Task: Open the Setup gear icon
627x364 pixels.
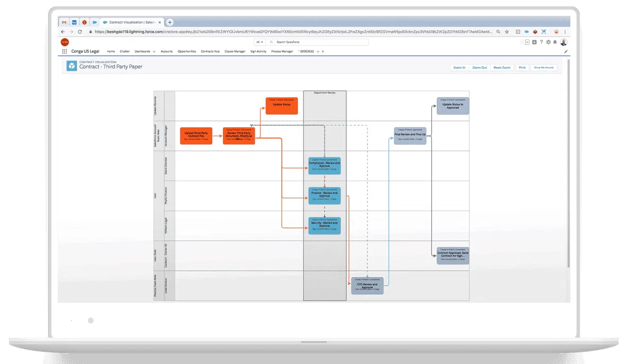Action: [548, 42]
